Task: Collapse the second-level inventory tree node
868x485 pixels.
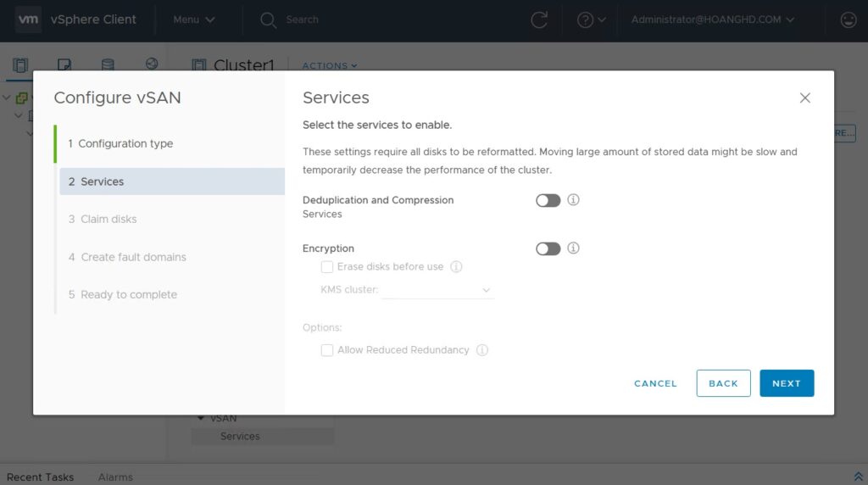Action: click(x=19, y=115)
